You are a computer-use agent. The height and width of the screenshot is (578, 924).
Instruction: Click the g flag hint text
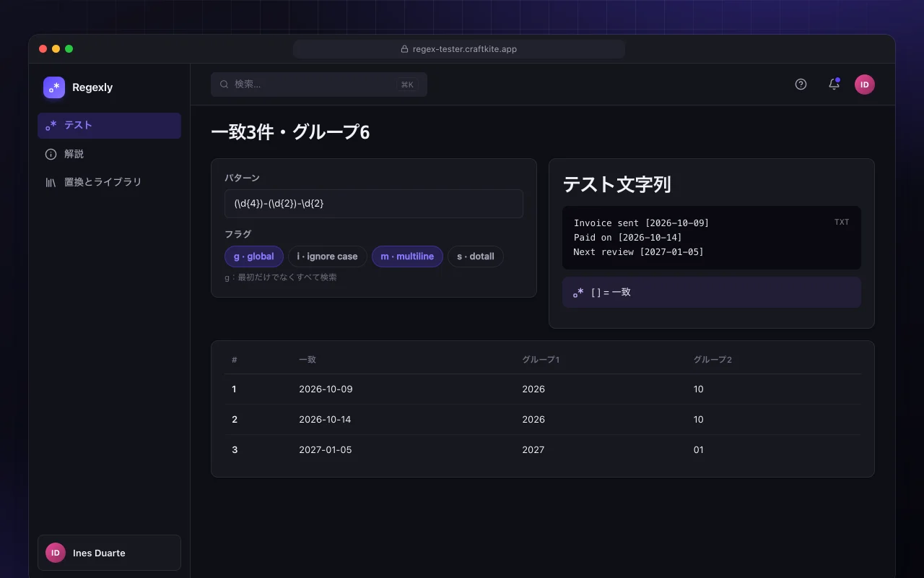pos(281,277)
